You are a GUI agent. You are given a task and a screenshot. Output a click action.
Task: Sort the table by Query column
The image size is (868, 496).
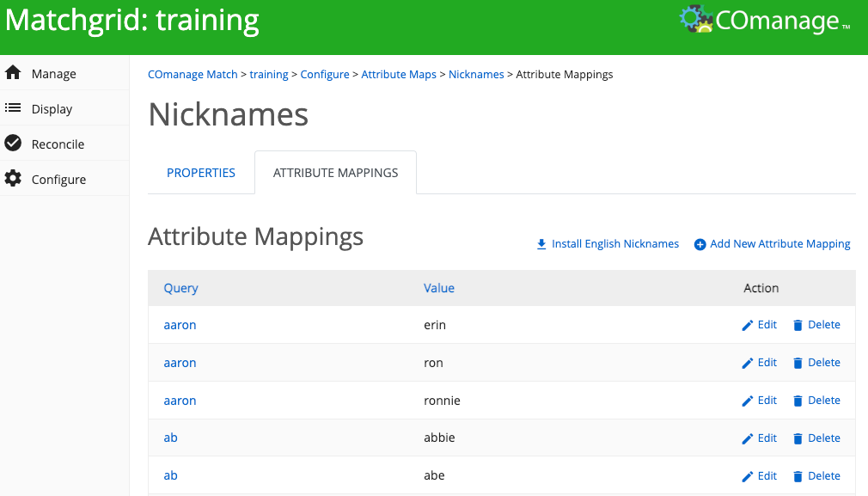click(180, 287)
